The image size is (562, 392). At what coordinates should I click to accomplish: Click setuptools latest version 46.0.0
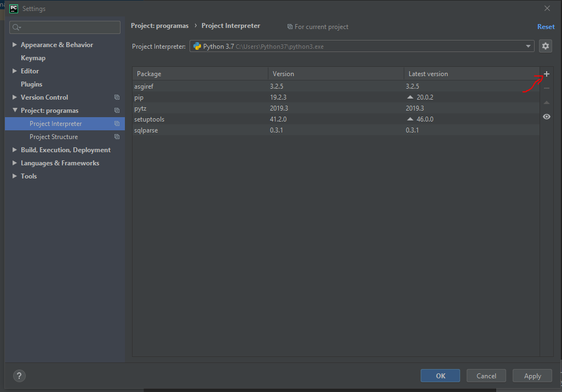pos(425,119)
